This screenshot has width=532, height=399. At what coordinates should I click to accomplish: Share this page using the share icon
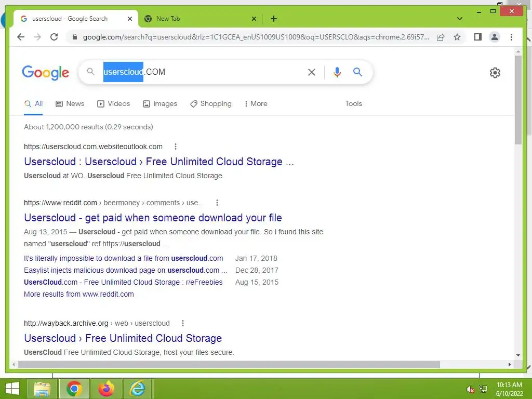[441, 37]
